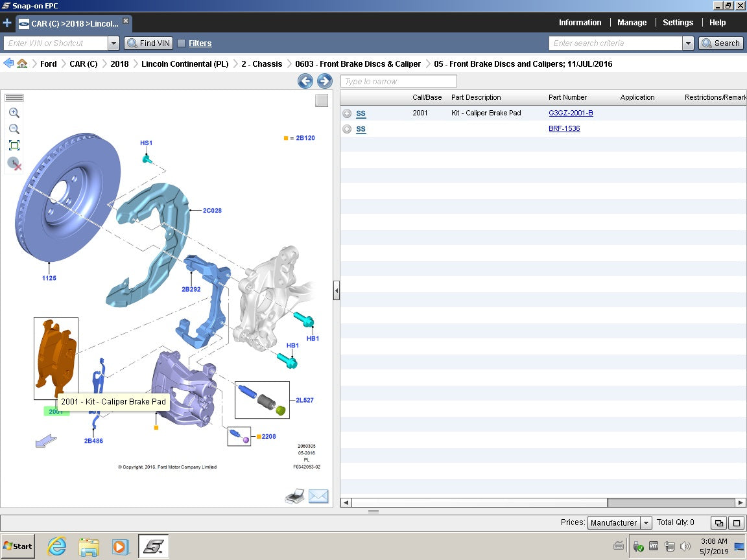Expand the BRF-1536 part row
Image resolution: width=747 pixels, height=560 pixels.
(347, 129)
